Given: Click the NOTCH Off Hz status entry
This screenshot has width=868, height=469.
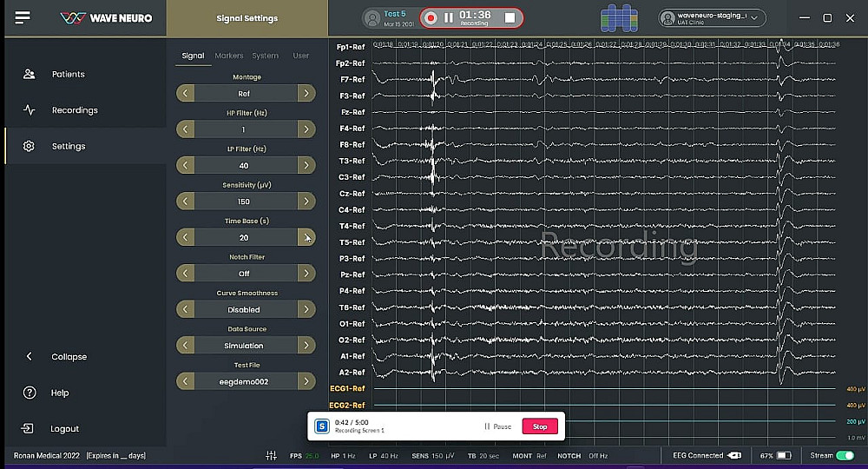Looking at the screenshot, I should (582, 456).
